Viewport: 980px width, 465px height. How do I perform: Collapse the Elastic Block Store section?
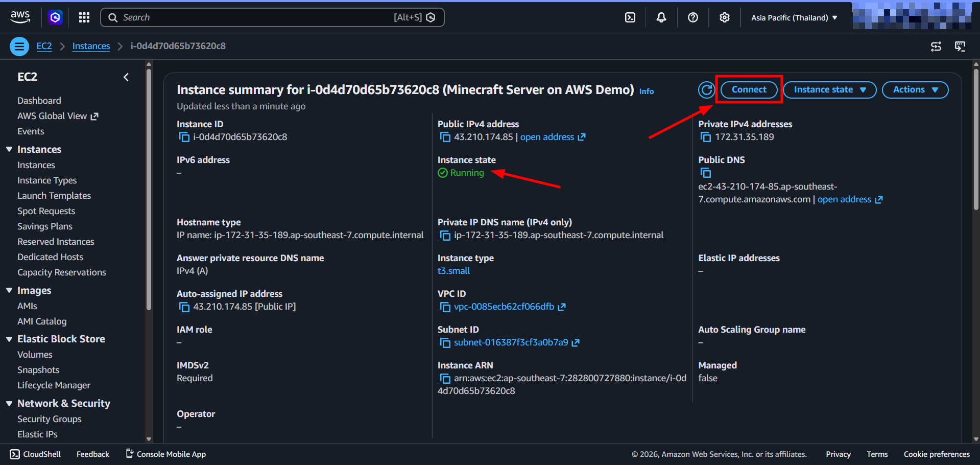pos(9,339)
